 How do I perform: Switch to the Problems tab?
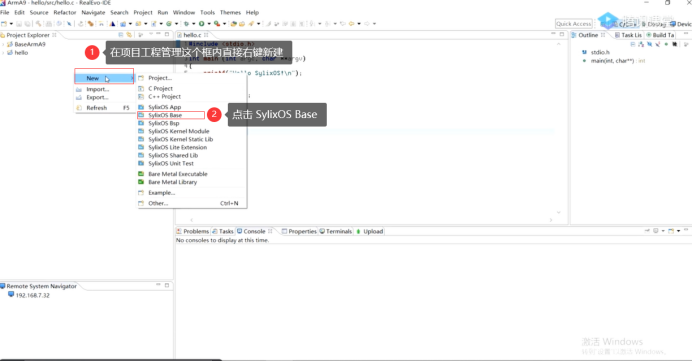click(192, 231)
